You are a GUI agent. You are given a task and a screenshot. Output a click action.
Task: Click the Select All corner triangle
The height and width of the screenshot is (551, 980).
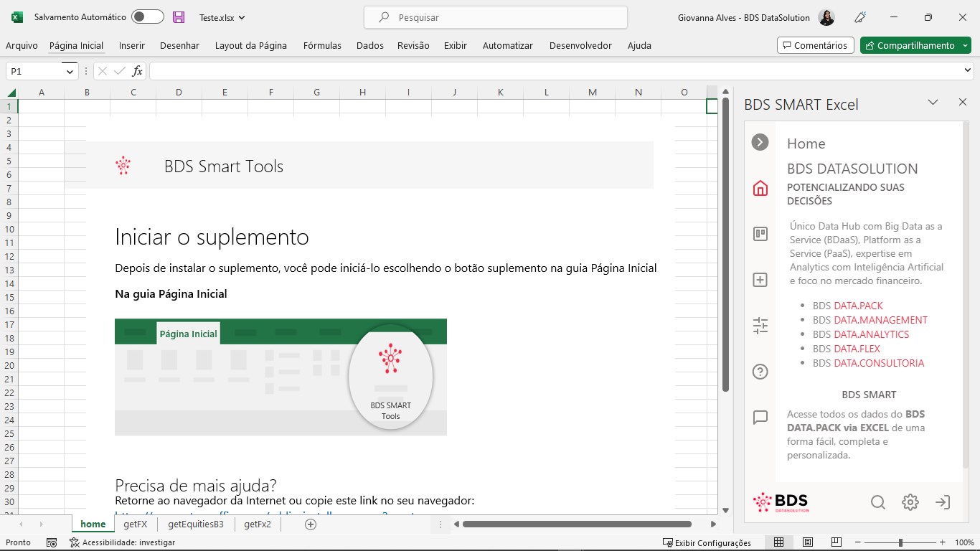point(11,92)
